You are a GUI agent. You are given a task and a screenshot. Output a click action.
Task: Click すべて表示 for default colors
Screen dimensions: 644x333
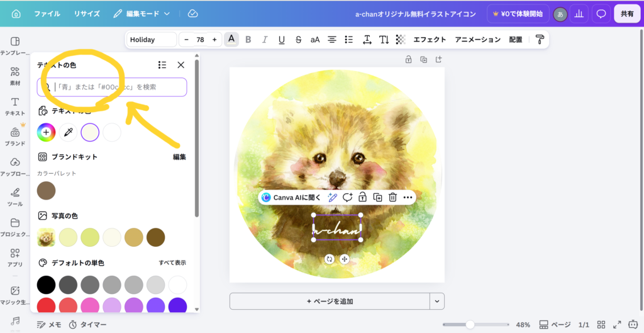[x=172, y=262]
